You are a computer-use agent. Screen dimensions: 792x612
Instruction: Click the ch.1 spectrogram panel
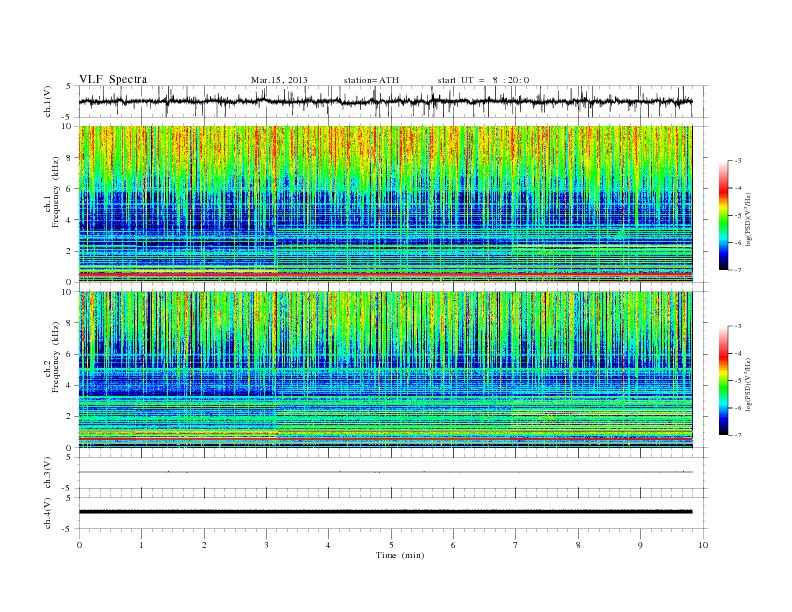pyautogui.click(x=385, y=204)
